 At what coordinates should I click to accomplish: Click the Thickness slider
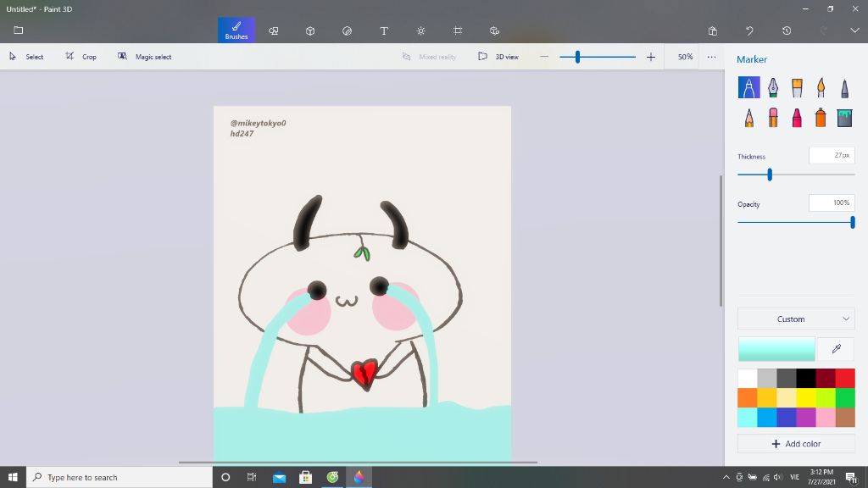click(x=796, y=175)
